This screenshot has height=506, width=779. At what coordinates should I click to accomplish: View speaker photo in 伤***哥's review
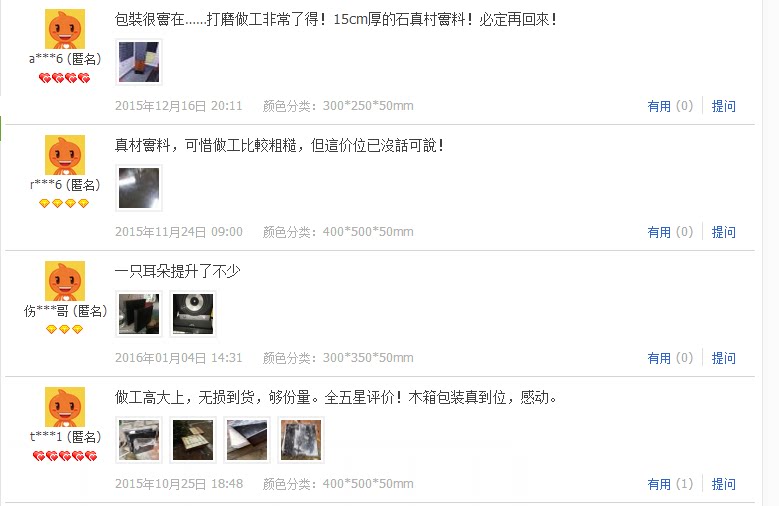point(193,314)
